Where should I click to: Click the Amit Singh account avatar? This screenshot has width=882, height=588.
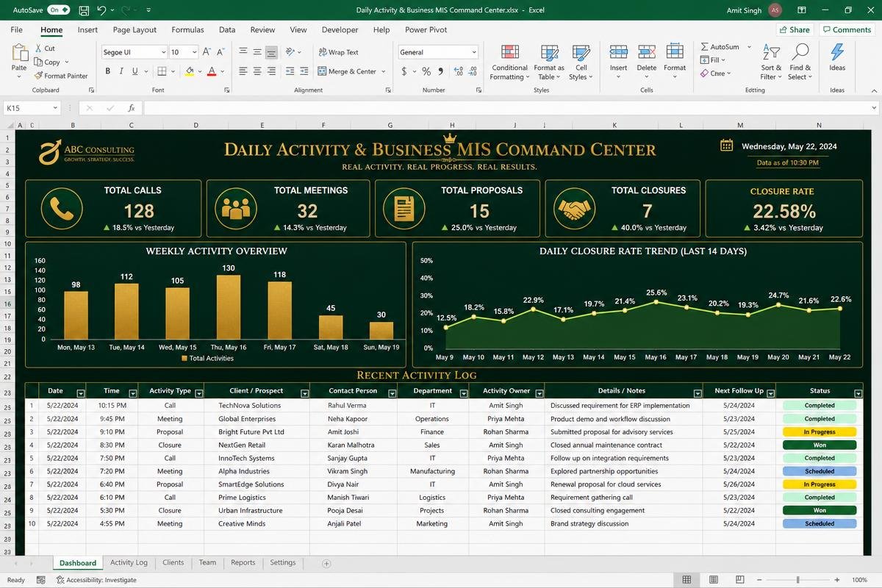[775, 10]
